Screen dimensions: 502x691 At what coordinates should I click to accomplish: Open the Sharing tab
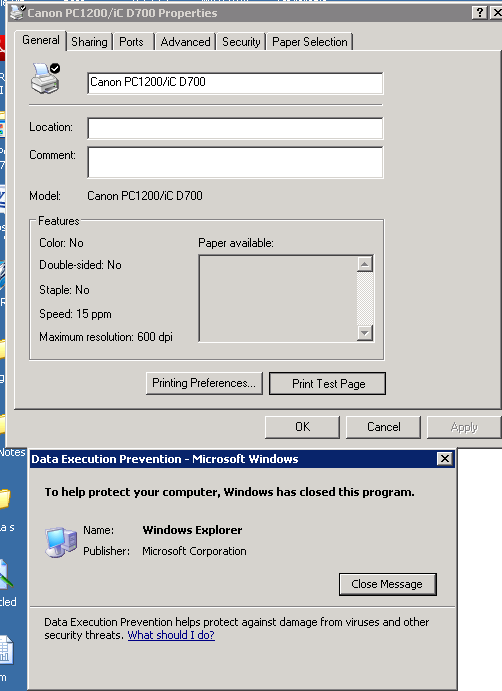[89, 42]
